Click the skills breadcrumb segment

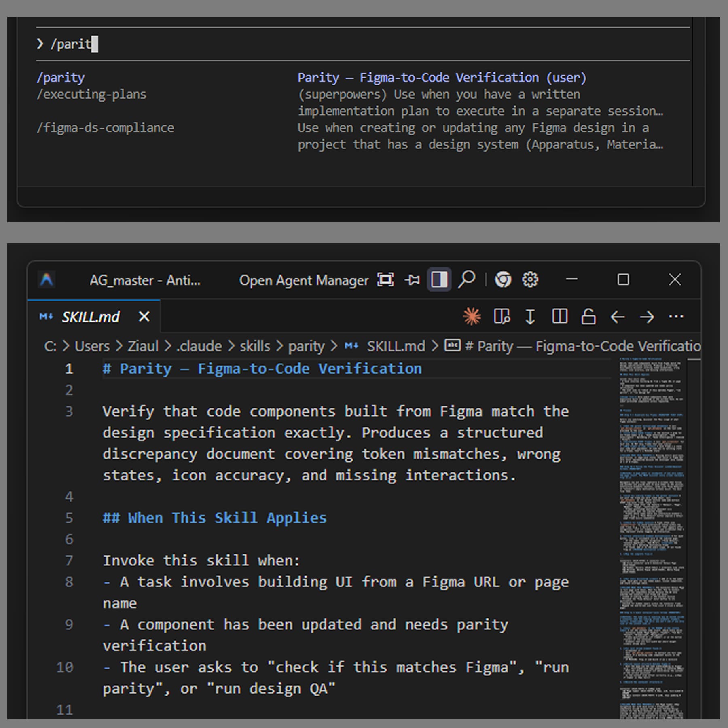(x=255, y=346)
